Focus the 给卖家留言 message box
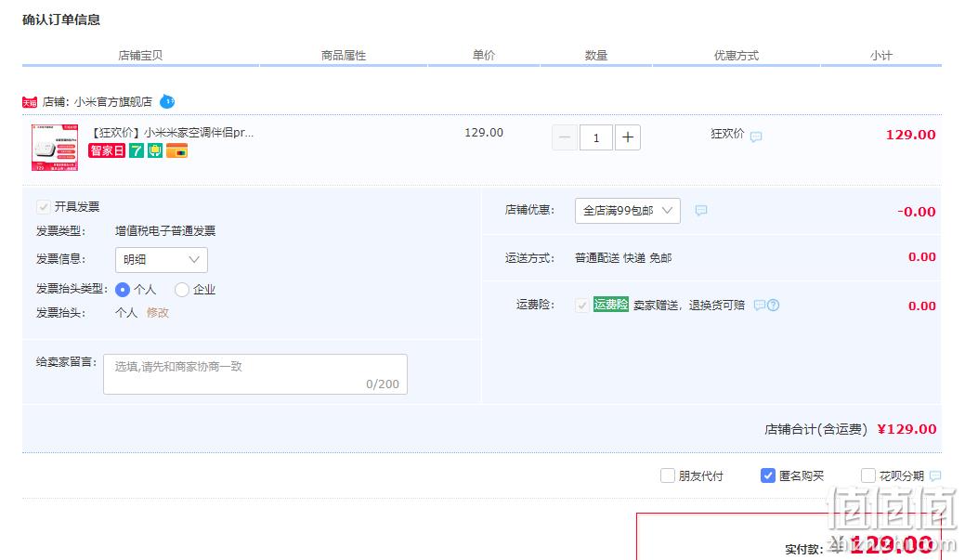The height and width of the screenshot is (560, 965). pos(255,374)
